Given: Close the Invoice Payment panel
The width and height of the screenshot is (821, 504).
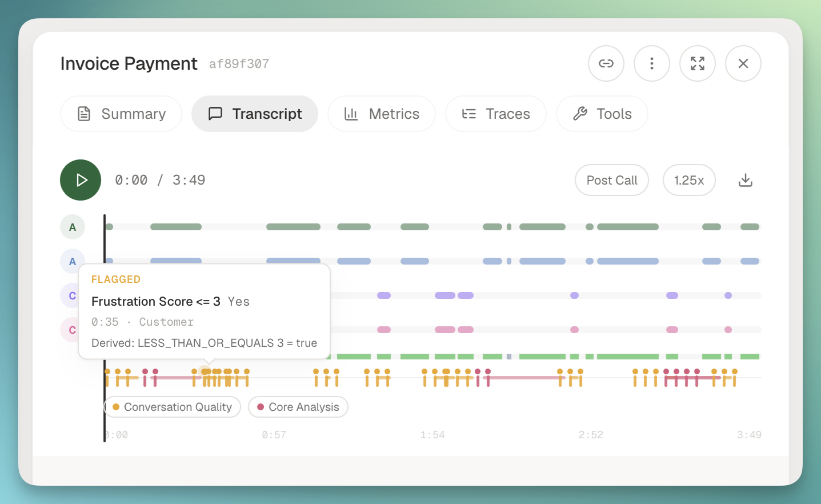Looking at the screenshot, I should [743, 63].
